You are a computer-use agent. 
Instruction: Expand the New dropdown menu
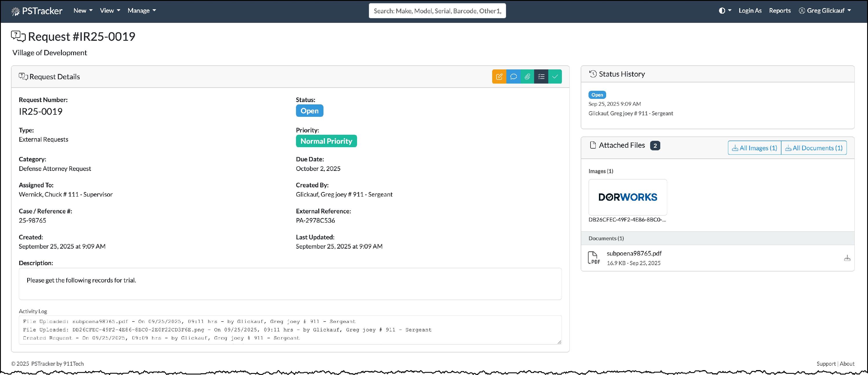pyautogui.click(x=83, y=11)
